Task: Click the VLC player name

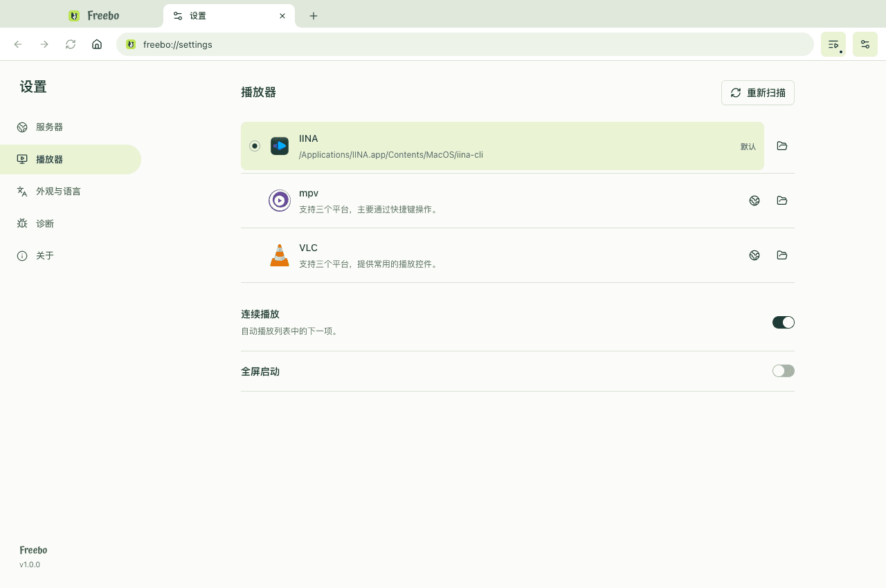Action: coord(308,248)
